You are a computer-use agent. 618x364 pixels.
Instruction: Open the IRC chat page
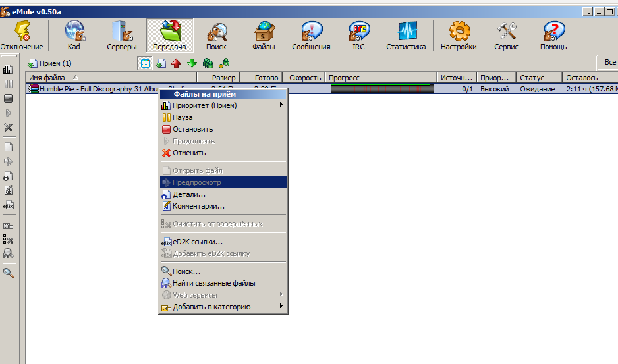click(x=358, y=36)
